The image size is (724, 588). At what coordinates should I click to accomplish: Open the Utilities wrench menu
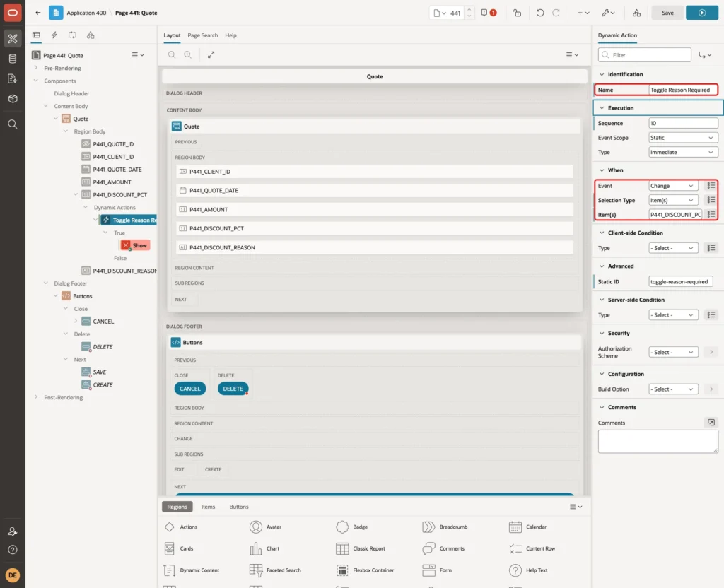point(608,13)
